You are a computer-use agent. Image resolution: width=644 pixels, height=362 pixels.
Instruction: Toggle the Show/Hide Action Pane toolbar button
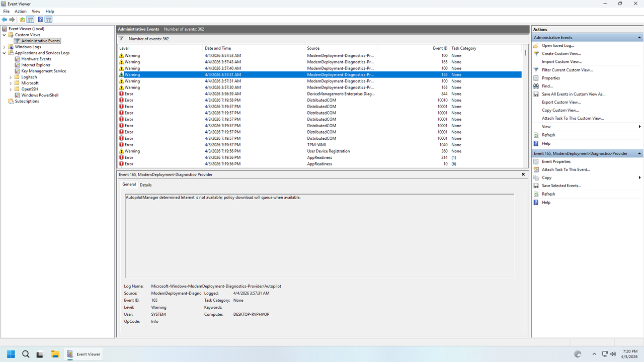48,20
